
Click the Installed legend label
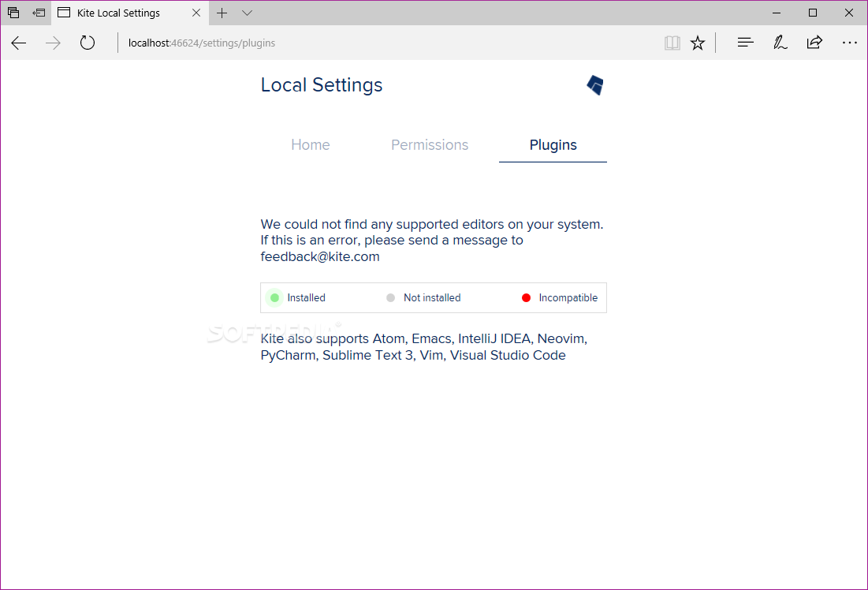click(x=306, y=298)
